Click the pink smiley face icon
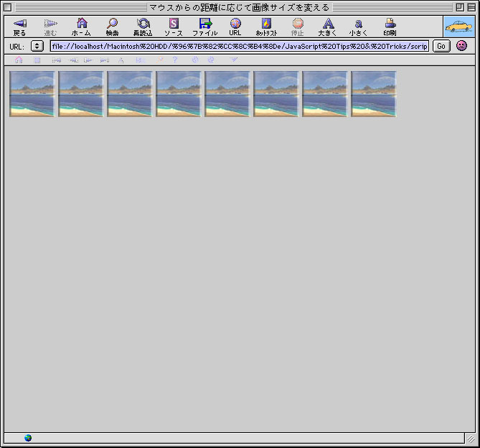Screen dimensions: 480x448 pyautogui.click(x=461, y=46)
